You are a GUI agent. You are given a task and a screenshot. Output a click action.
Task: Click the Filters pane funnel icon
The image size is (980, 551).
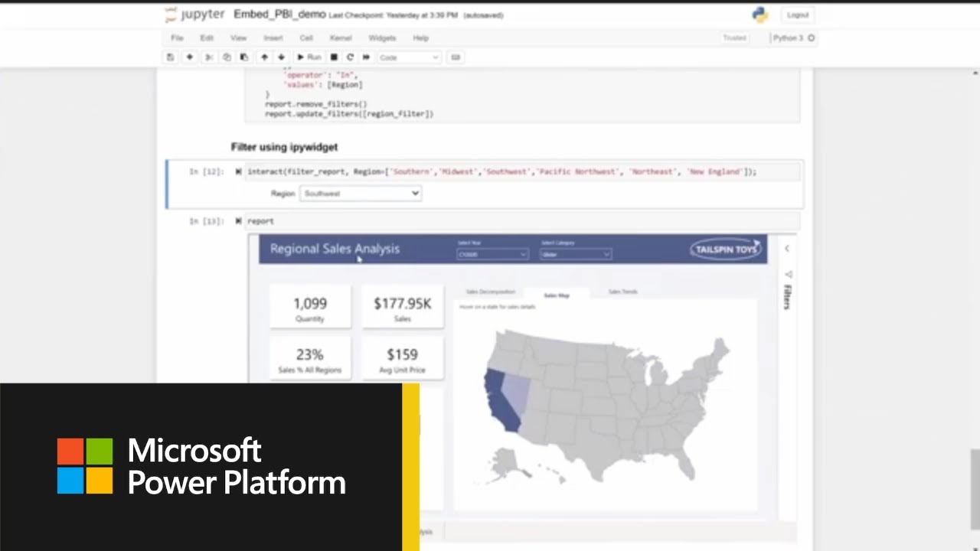click(787, 274)
